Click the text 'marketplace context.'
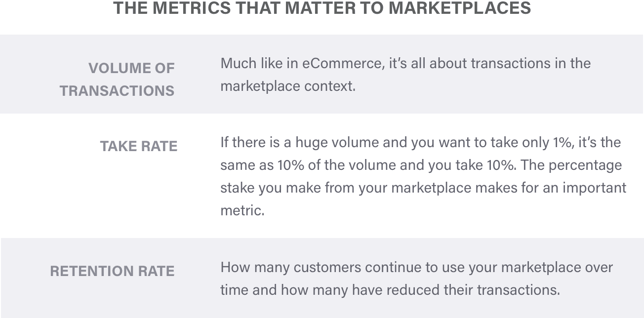 pos(288,86)
